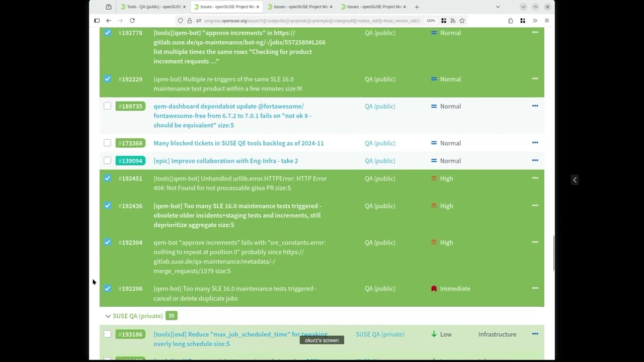Open actions menu for issue #139094
This screenshot has height=362, width=644.
tap(535, 160)
